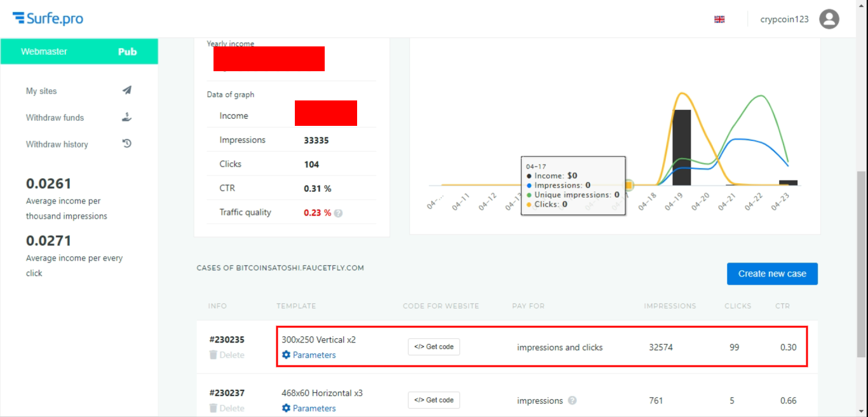Select impressions count 761
This screenshot has width=868, height=417.
click(656, 400)
